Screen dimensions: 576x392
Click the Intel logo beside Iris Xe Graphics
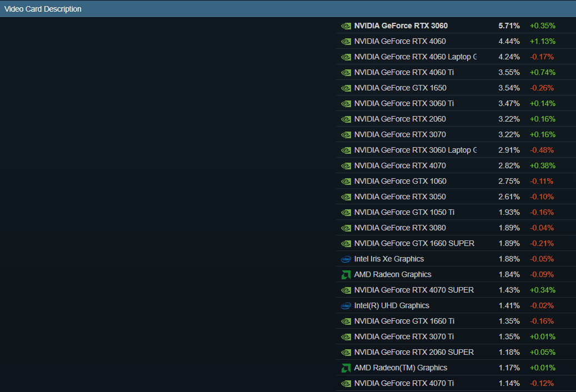click(x=345, y=259)
